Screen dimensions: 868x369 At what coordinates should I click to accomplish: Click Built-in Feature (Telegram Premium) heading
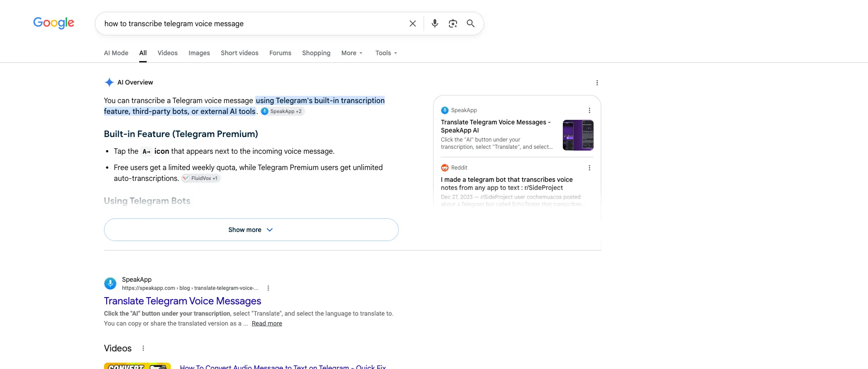tap(181, 134)
